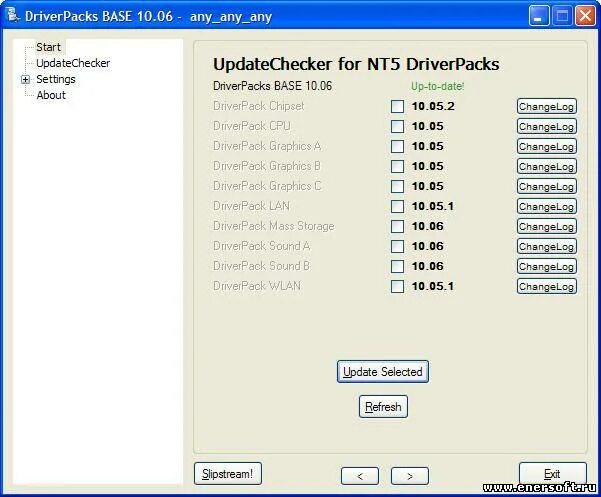Click the Slipstream! button
The image size is (601, 497).
point(228,474)
